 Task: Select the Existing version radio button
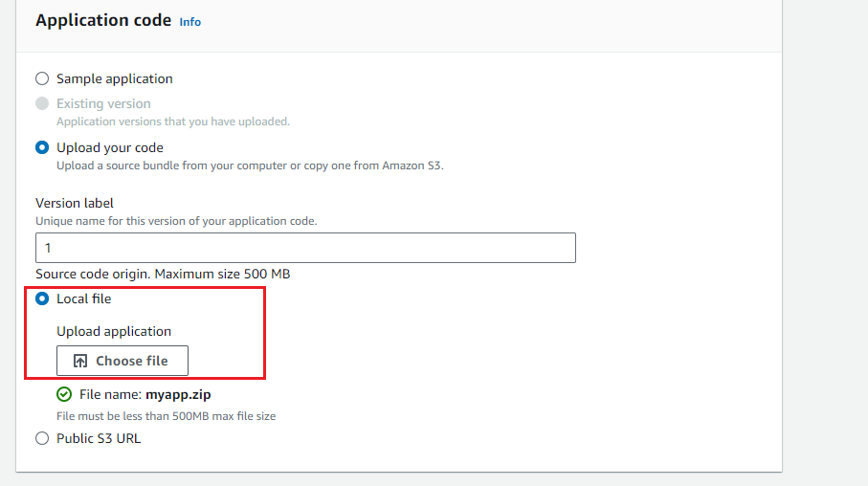coord(42,103)
